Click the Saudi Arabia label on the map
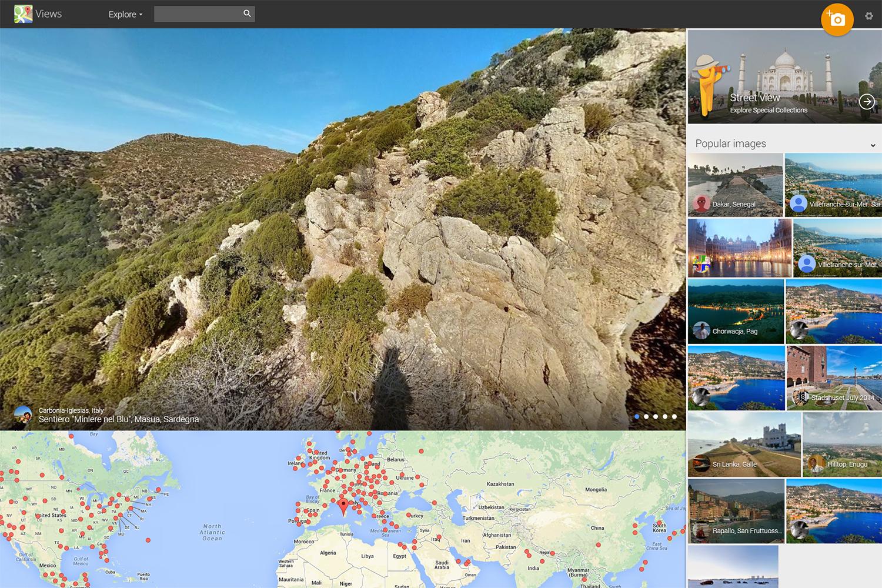882x588 pixels. pyautogui.click(x=442, y=565)
